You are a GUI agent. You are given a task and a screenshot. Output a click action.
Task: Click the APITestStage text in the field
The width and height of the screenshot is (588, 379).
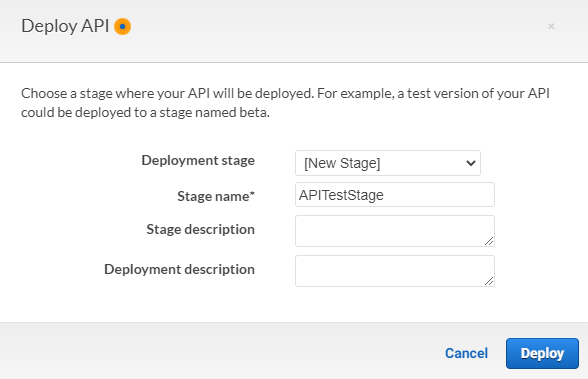coord(341,195)
